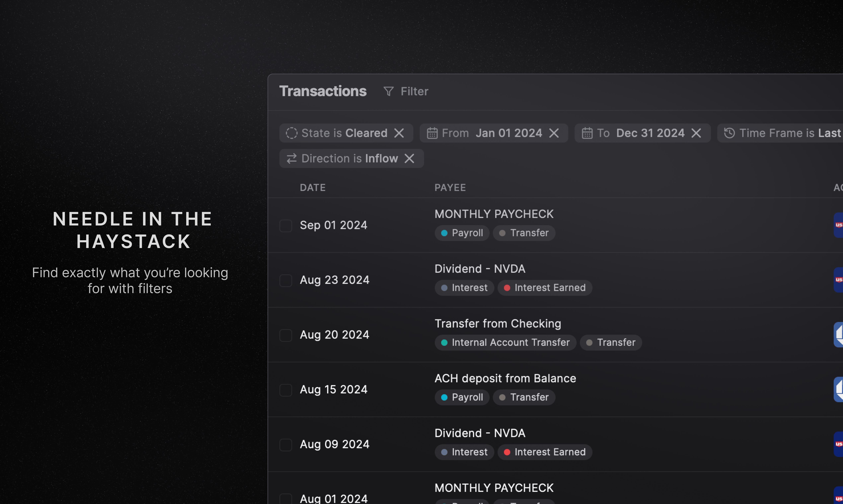Remove the From Jan 01 2024 filter

[x=554, y=133]
